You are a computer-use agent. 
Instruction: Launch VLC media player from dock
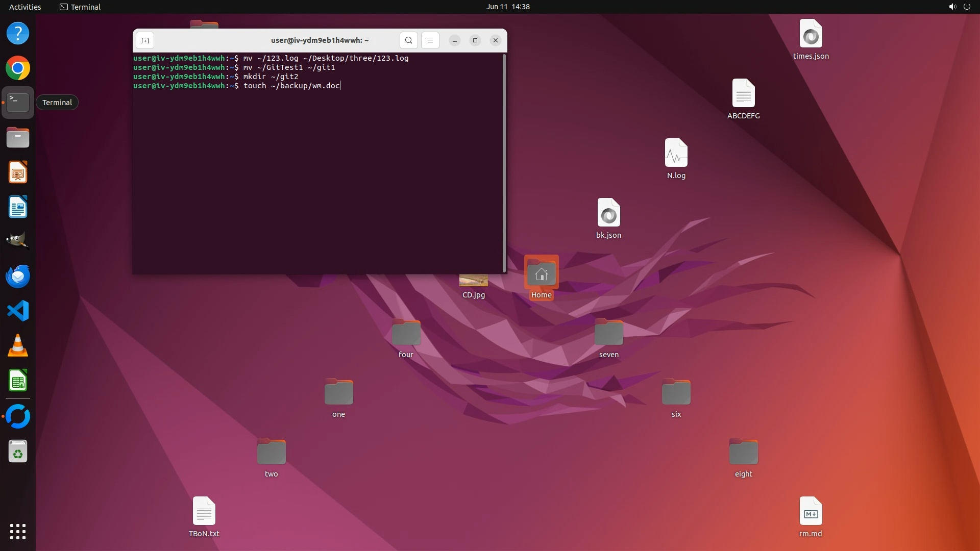[x=18, y=346]
